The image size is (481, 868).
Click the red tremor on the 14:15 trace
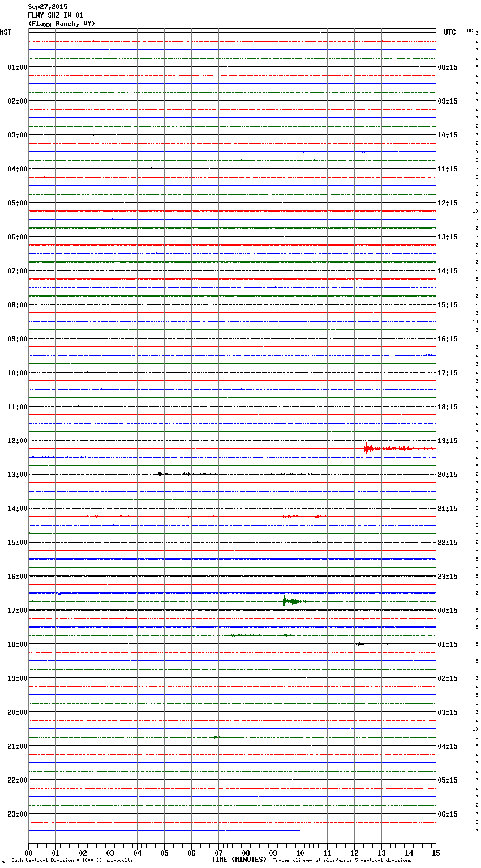pos(290,517)
